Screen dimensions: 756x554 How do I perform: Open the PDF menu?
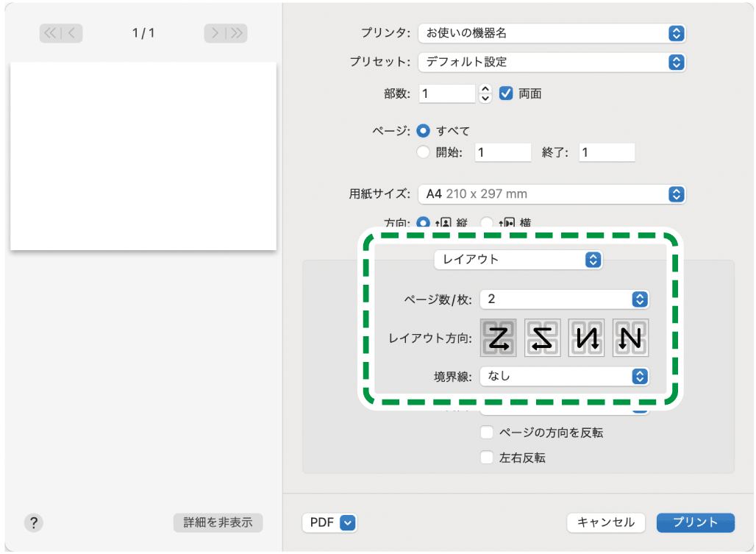329,522
